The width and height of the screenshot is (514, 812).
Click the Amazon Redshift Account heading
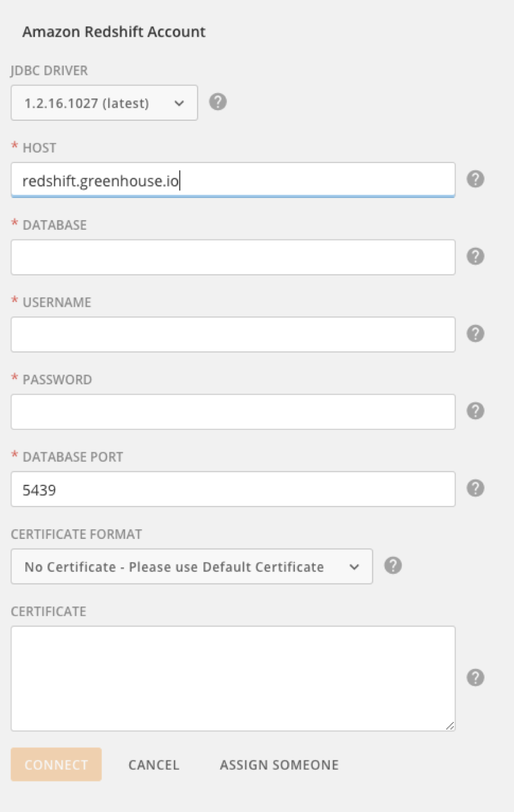click(114, 32)
